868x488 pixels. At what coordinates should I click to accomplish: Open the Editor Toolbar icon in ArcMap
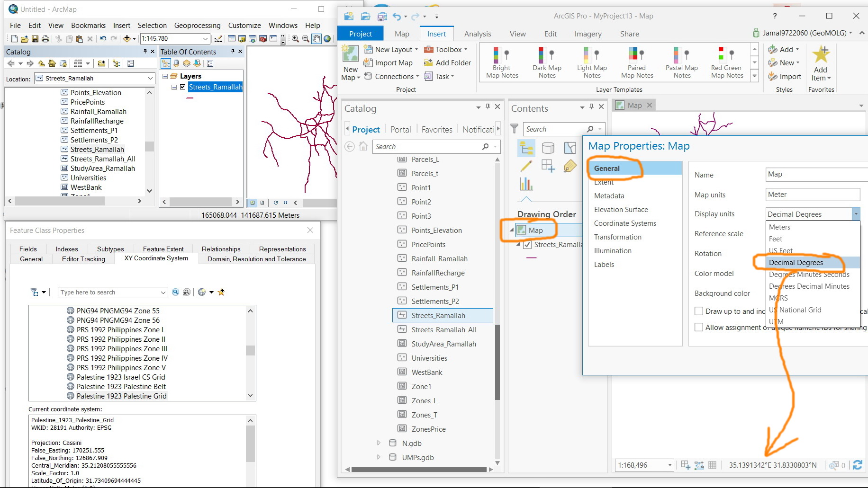click(x=218, y=39)
